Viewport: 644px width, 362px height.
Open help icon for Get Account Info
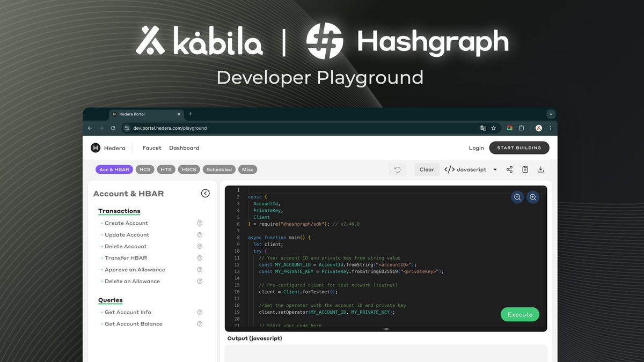(x=200, y=312)
